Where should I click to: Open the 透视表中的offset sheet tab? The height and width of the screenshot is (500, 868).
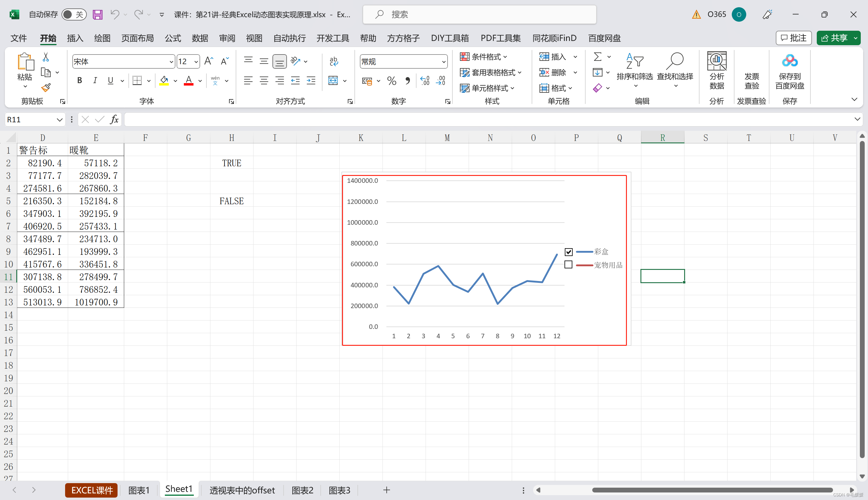click(242, 490)
